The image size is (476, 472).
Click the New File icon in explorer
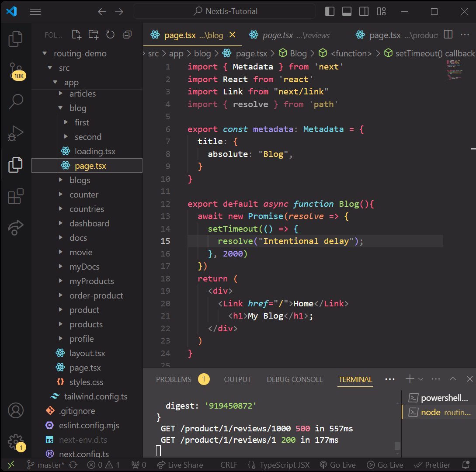(76, 35)
